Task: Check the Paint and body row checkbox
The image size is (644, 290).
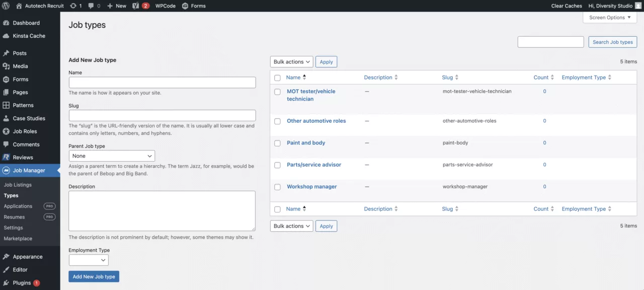Action: tap(277, 143)
